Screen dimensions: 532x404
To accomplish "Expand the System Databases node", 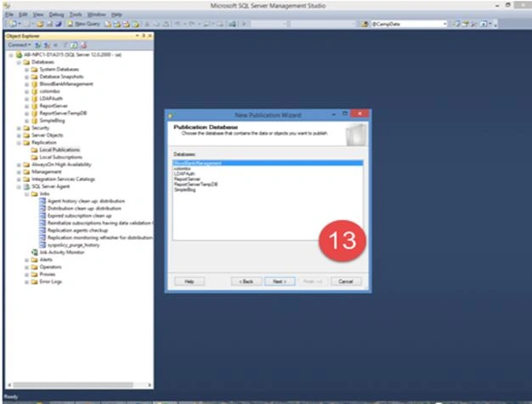I will point(26,69).
